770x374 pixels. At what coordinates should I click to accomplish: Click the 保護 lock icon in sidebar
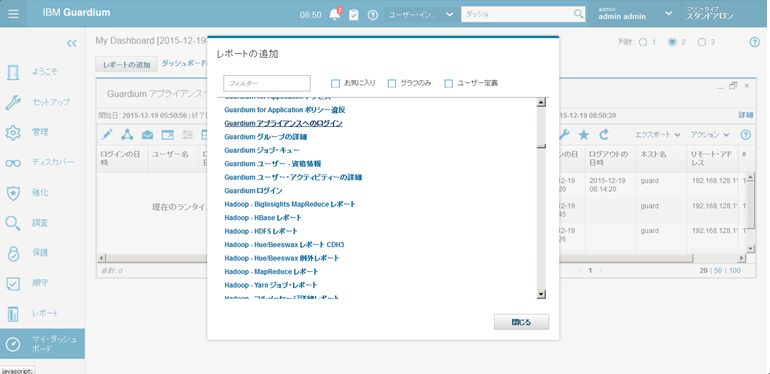point(13,253)
